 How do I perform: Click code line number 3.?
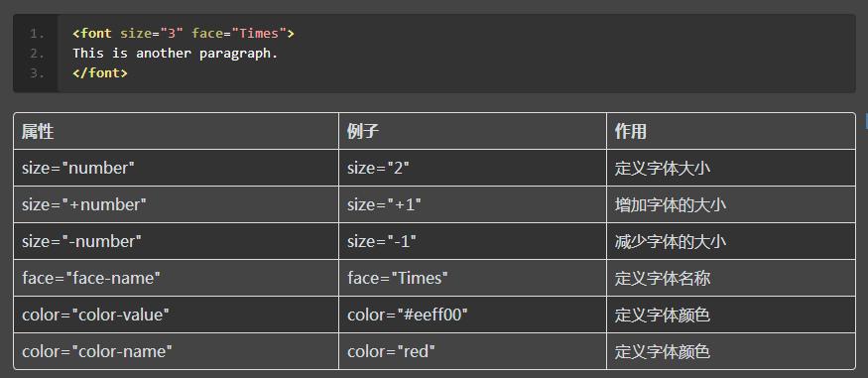tap(37, 72)
